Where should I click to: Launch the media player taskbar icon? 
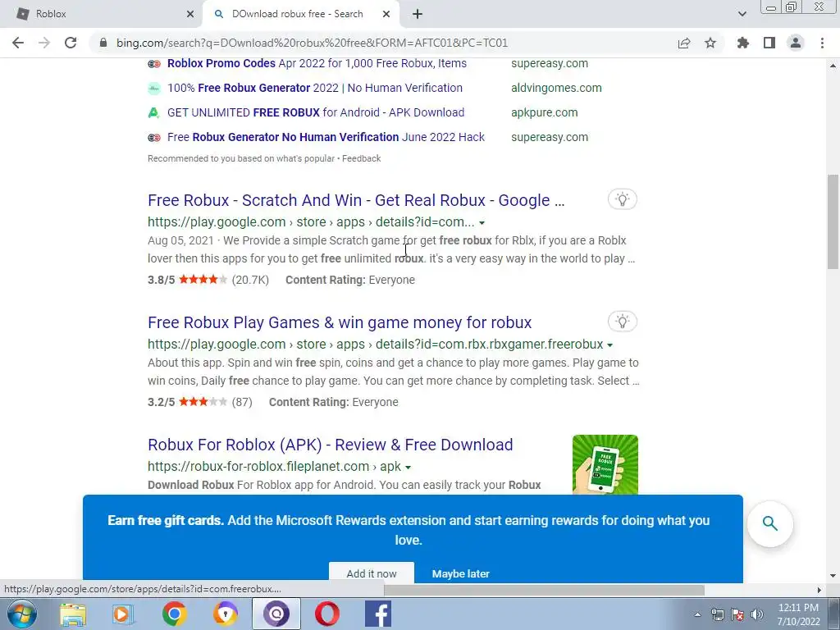(x=123, y=614)
